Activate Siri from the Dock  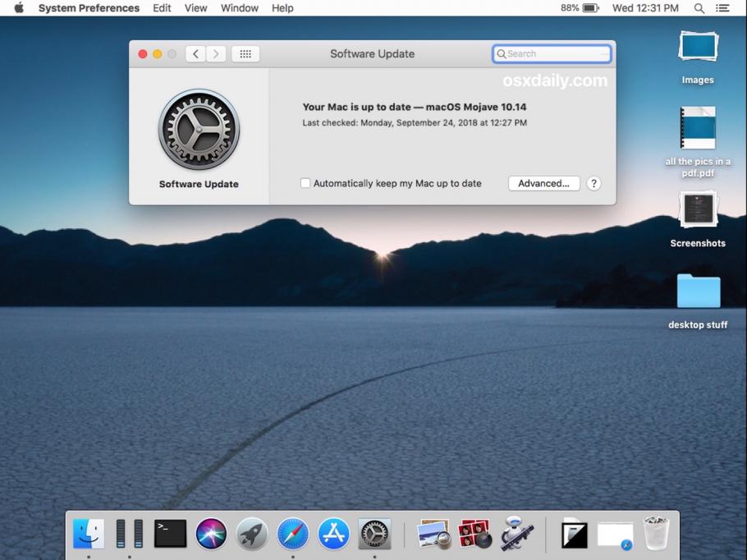(210, 533)
